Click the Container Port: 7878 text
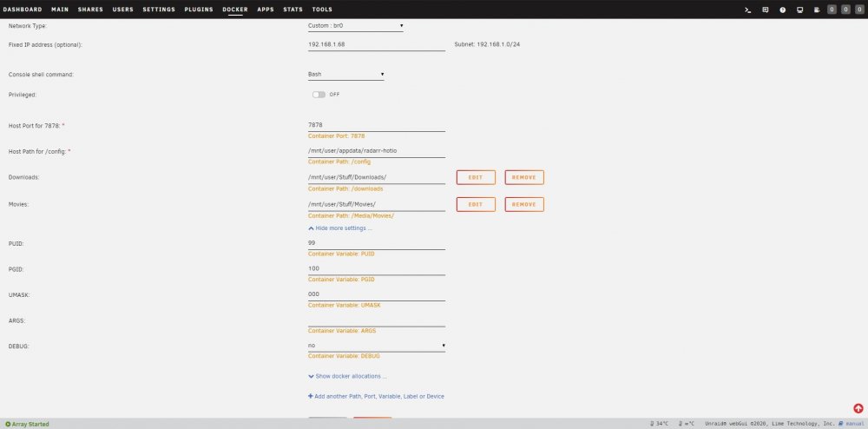The height and width of the screenshot is (429, 868). pyautogui.click(x=336, y=135)
